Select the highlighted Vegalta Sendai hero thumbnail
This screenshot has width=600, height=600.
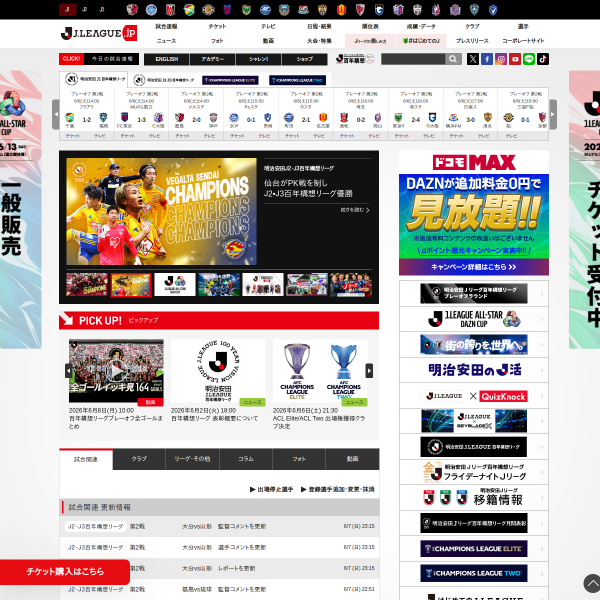click(x=131, y=285)
